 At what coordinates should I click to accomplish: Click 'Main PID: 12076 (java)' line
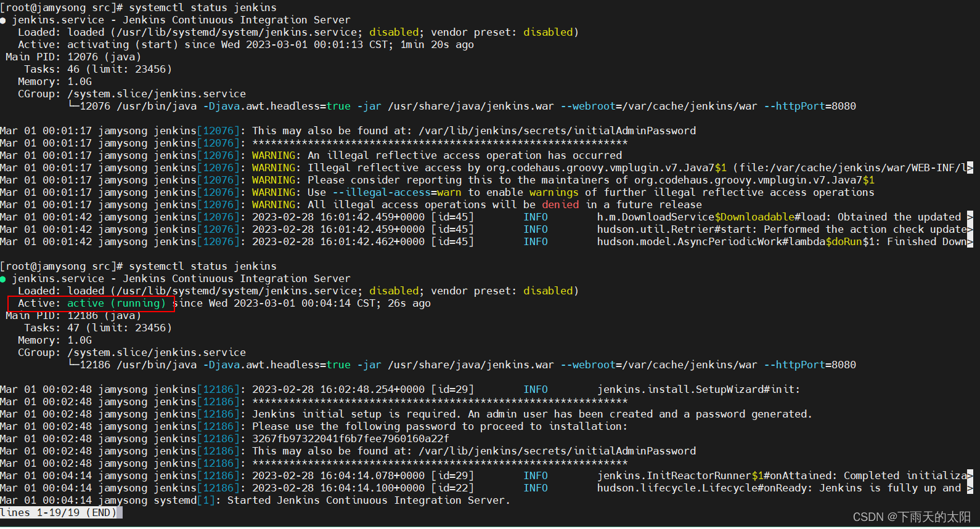73,57
